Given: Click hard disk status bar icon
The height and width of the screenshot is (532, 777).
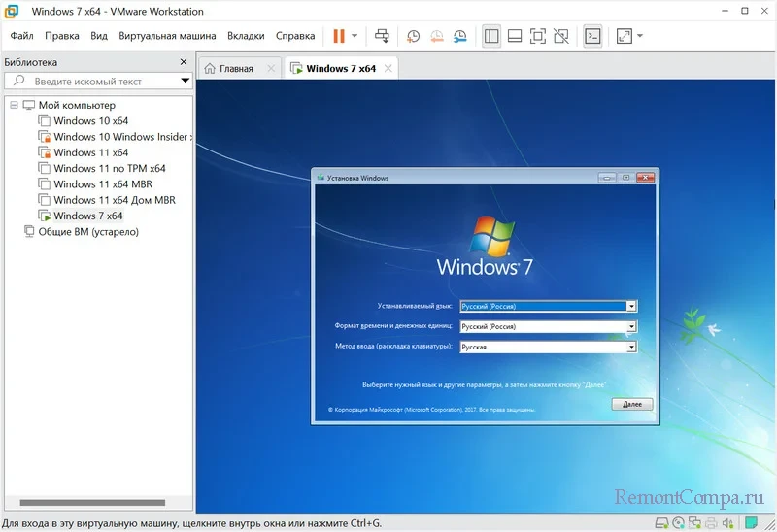Looking at the screenshot, I should 661,522.
